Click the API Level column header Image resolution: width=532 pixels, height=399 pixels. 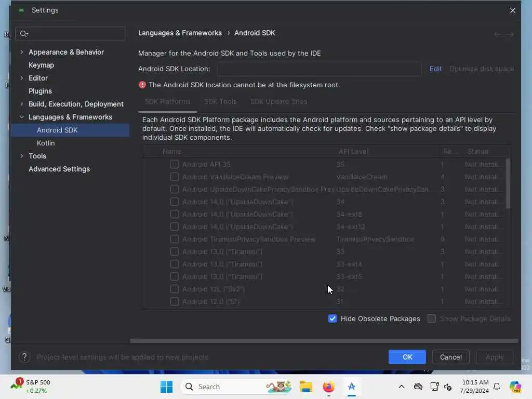coord(353,152)
